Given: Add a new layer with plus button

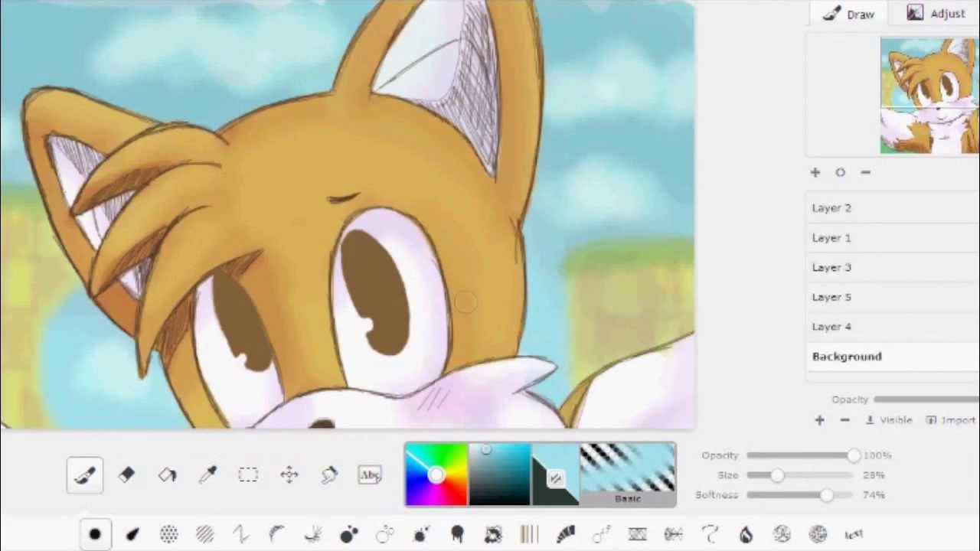Looking at the screenshot, I should [x=819, y=420].
